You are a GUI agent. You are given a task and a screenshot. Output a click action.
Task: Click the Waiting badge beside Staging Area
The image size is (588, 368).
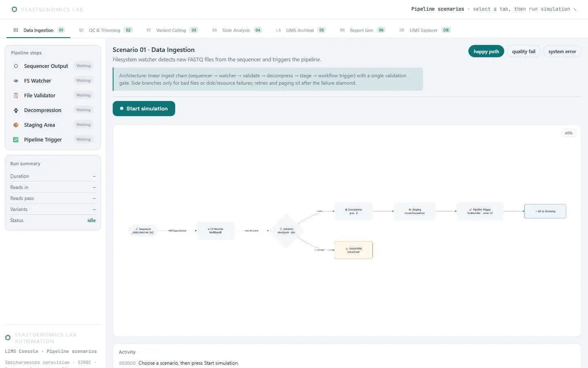click(x=83, y=125)
